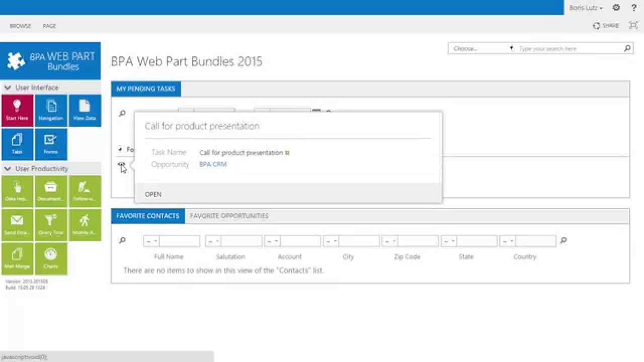Switch to Favorite Opportunities tab
Image resolution: width=644 pixels, height=362 pixels.
[229, 216]
